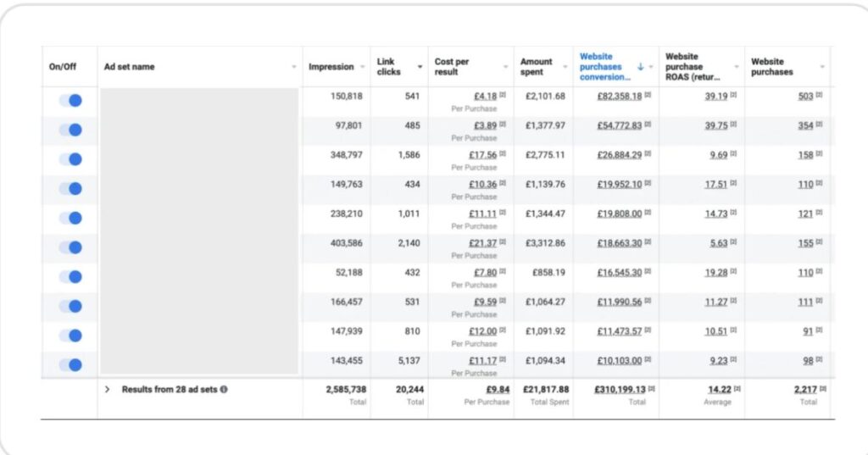Image resolution: width=868 pixels, height=455 pixels.
Task: Click footnote [2] marker next to 39.19 ROAS
Action: (x=733, y=97)
